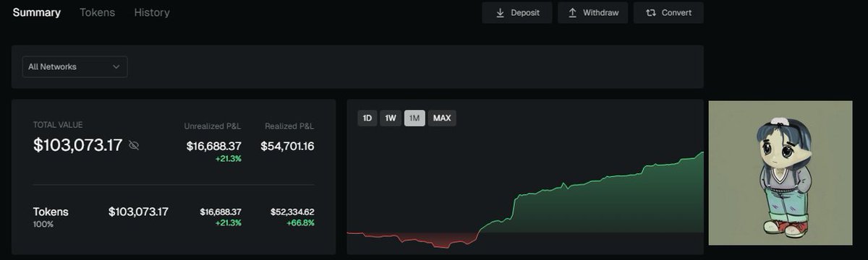Select the 1D chart range
The image size is (868, 260).
pos(367,118)
